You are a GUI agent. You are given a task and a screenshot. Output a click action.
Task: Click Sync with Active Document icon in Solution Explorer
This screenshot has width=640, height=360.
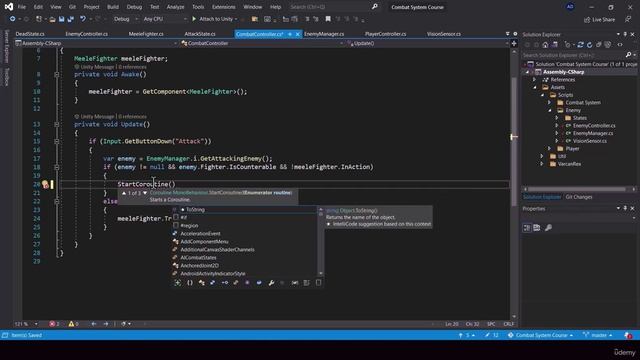tap(580, 44)
